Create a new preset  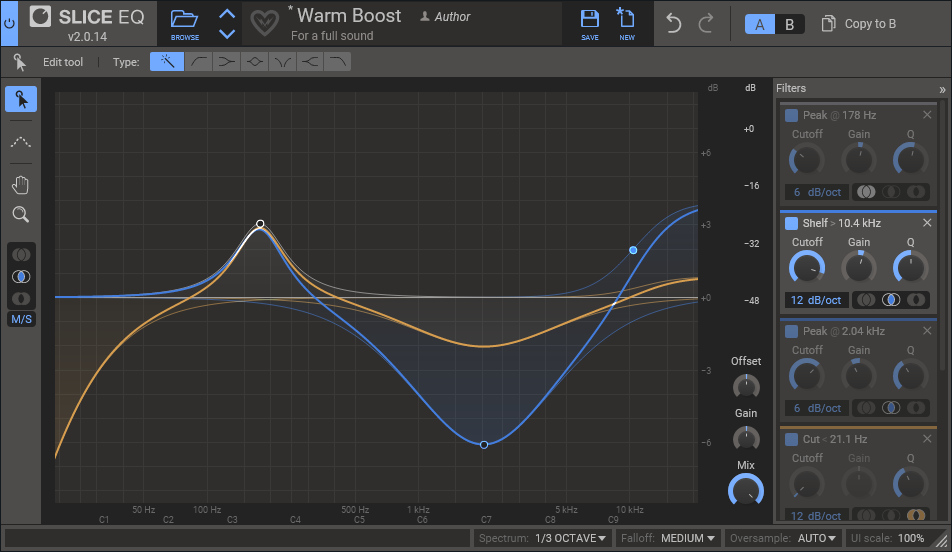pyautogui.click(x=627, y=23)
